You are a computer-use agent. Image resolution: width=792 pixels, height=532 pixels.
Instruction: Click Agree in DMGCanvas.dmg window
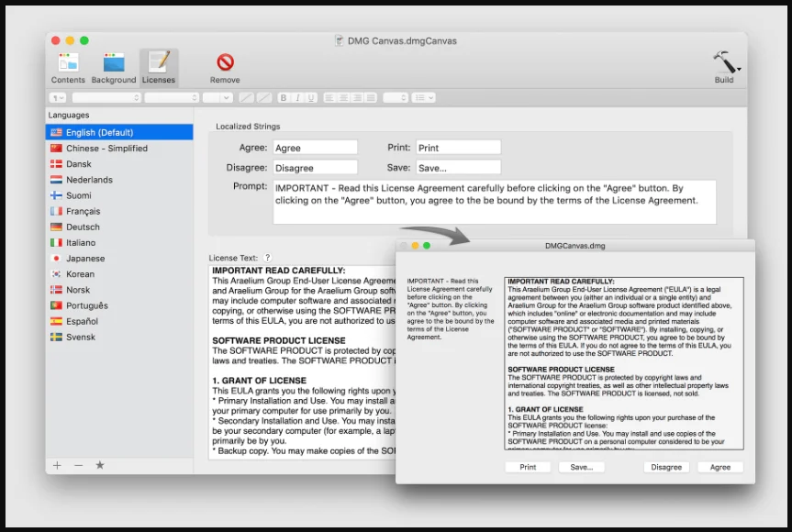[720, 467]
